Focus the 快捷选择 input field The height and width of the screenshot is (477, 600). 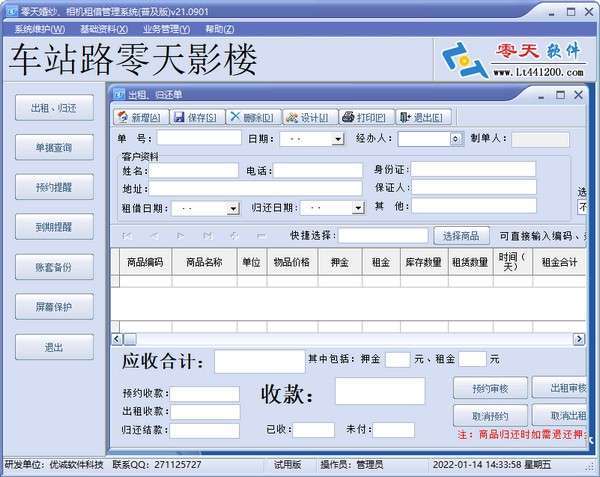(383, 236)
